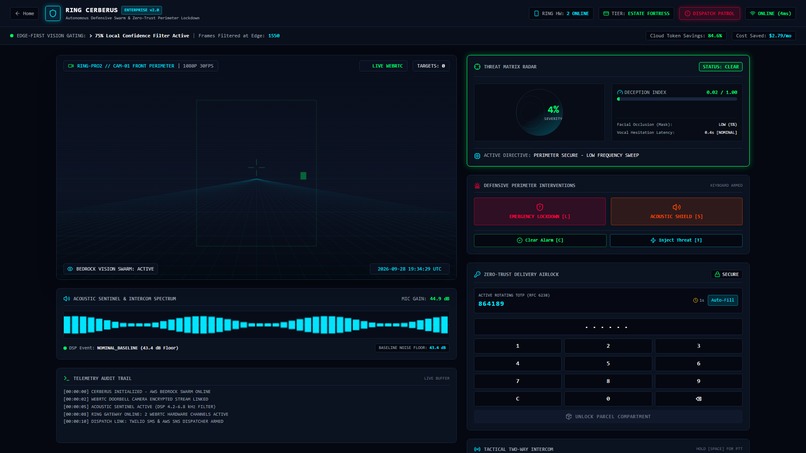Image resolution: width=806 pixels, height=453 pixels.
Task: Click the acoustic spectrum bar visualizer
Action: 255,325
